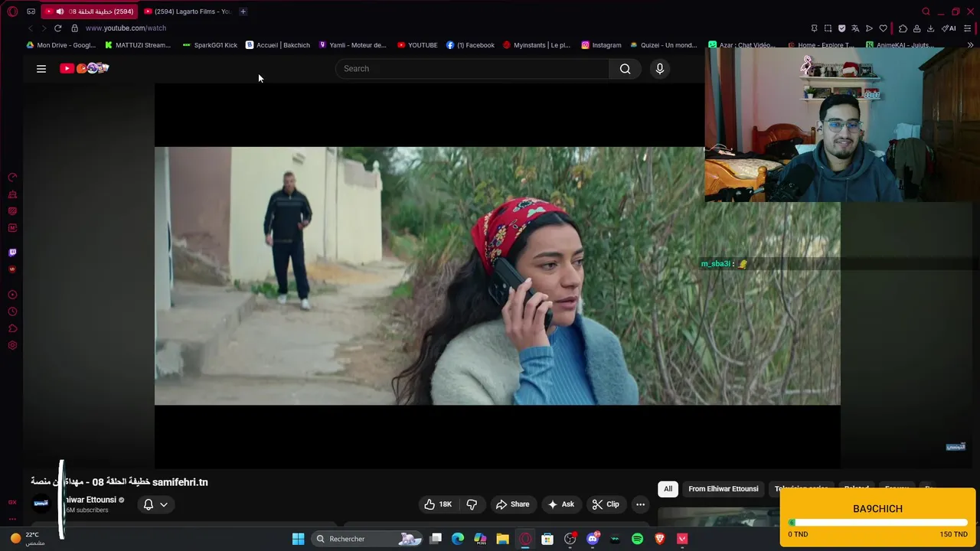The image size is (980, 551).
Task: Open Twitch in Opera sidebar
Action: coord(12,253)
